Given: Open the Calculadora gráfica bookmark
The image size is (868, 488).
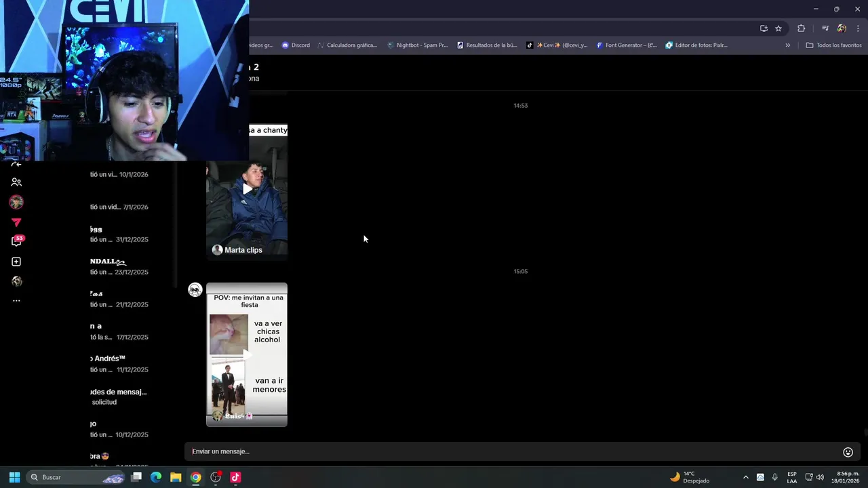Looking at the screenshot, I should (x=347, y=45).
